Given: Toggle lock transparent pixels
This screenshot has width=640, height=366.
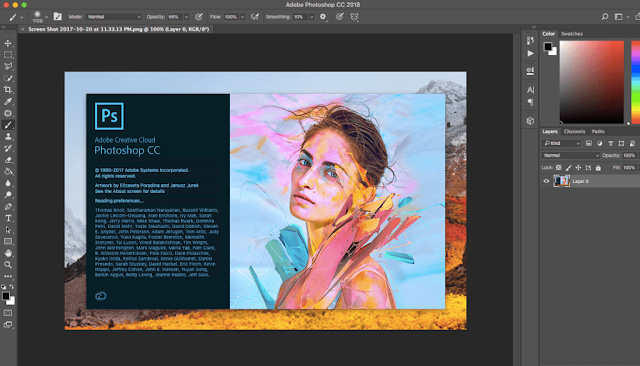Looking at the screenshot, I should coord(558,168).
